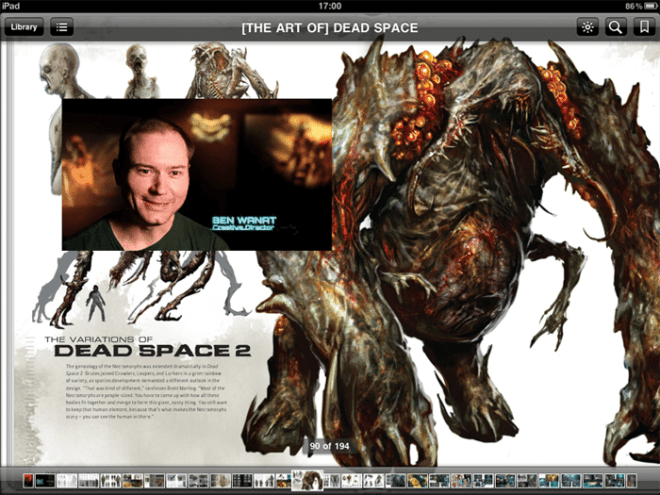This screenshot has height=495, width=660.
Task: Open the table of contents list icon
Action: tap(62, 27)
